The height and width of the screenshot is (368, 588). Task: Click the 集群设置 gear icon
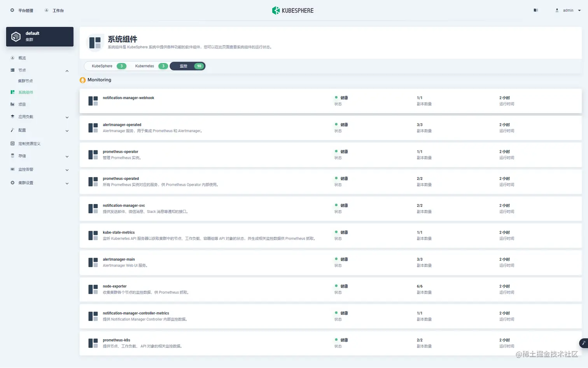tap(12, 183)
